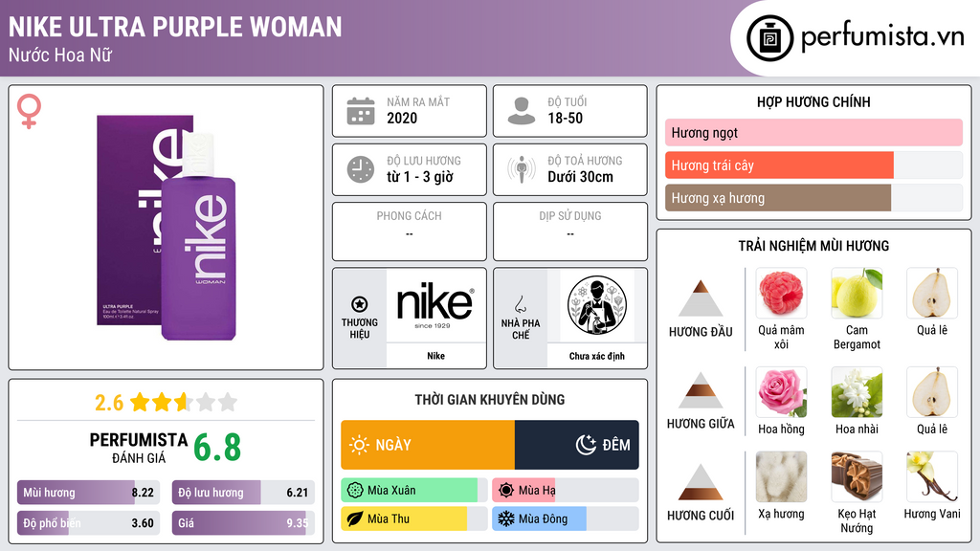Image resolution: width=980 pixels, height=551 pixels.
Task: Click the Thời gian khuyên dùng heading
Action: [490, 399]
